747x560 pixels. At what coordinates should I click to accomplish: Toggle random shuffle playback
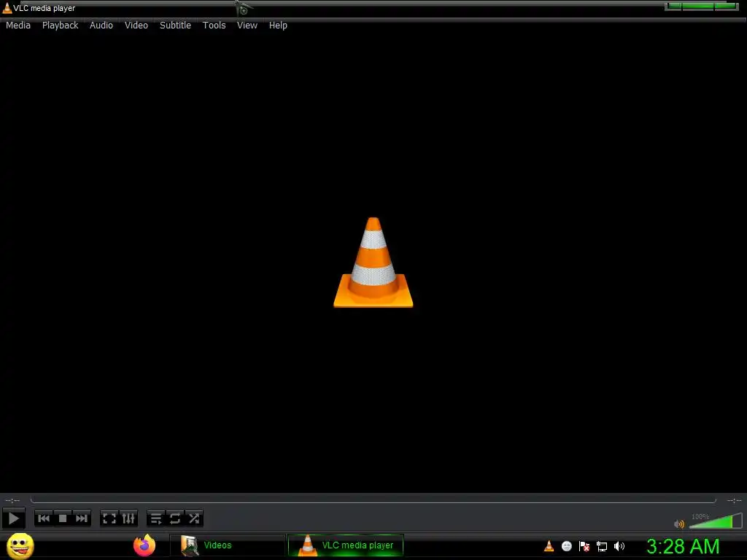194,518
